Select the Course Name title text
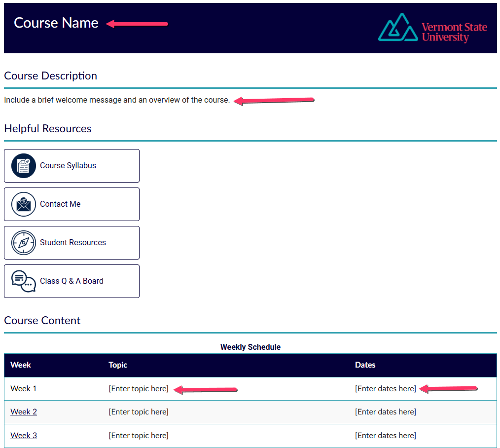Screen dimensions: 500x448 56,23
